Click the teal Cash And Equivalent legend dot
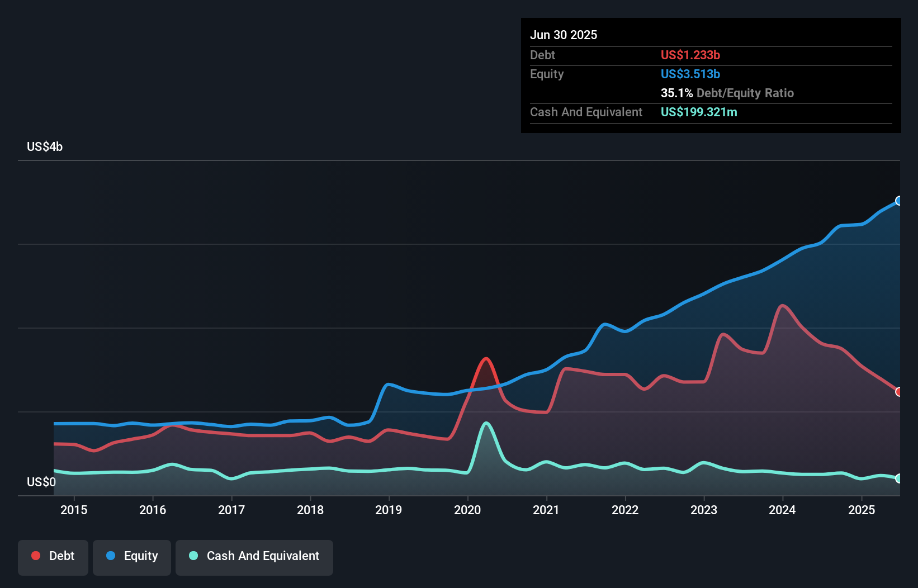 point(192,556)
